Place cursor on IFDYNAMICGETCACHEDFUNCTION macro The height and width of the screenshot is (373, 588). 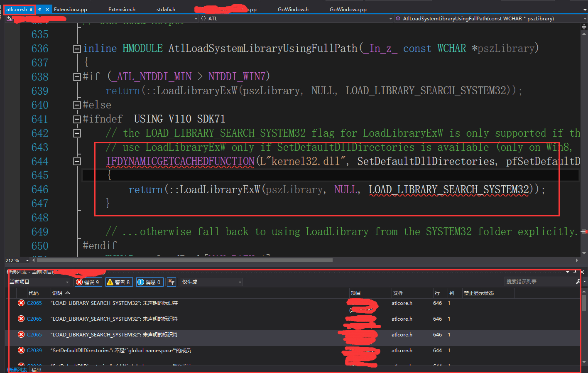point(180,161)
